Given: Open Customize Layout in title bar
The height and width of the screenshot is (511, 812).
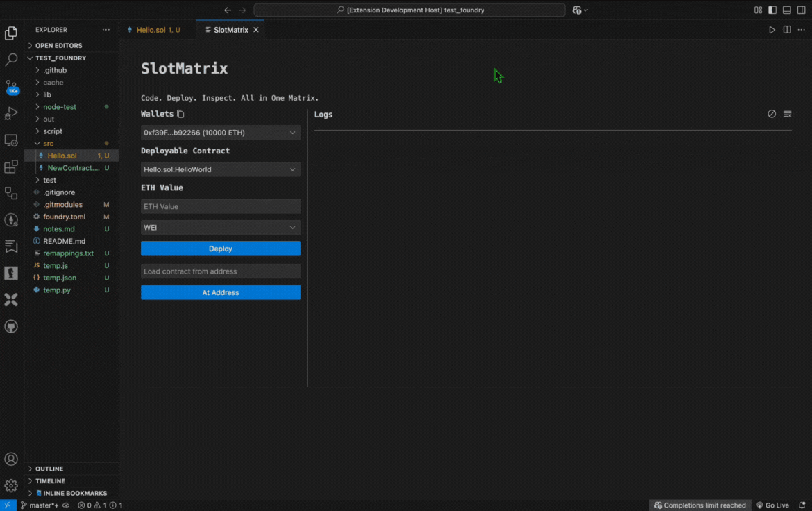Looking at the screenshot, I should point(758,10).
